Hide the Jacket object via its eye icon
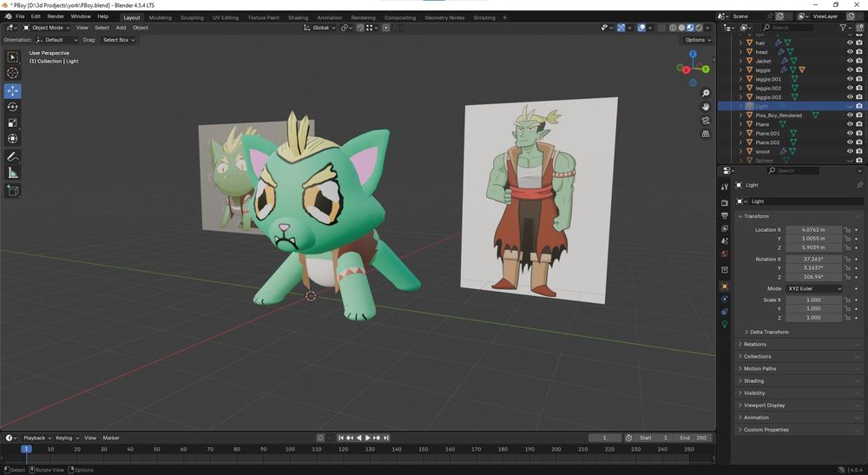 (850, 61)
